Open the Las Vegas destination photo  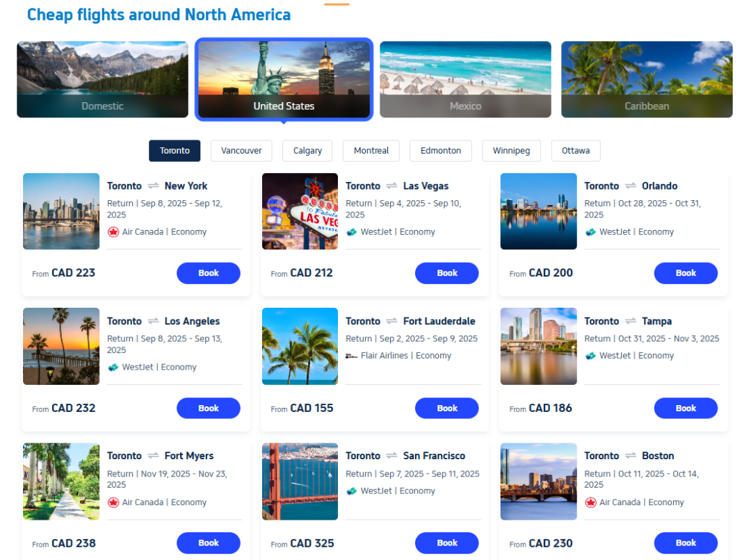pos(300,211)
